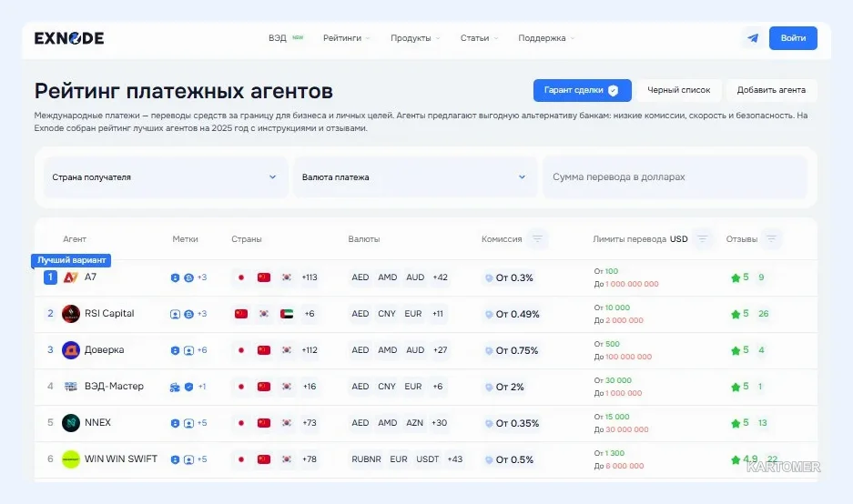The image size is (853, 504).
Task: Click the От 0.75% commission value
Action: pos(517,350)
